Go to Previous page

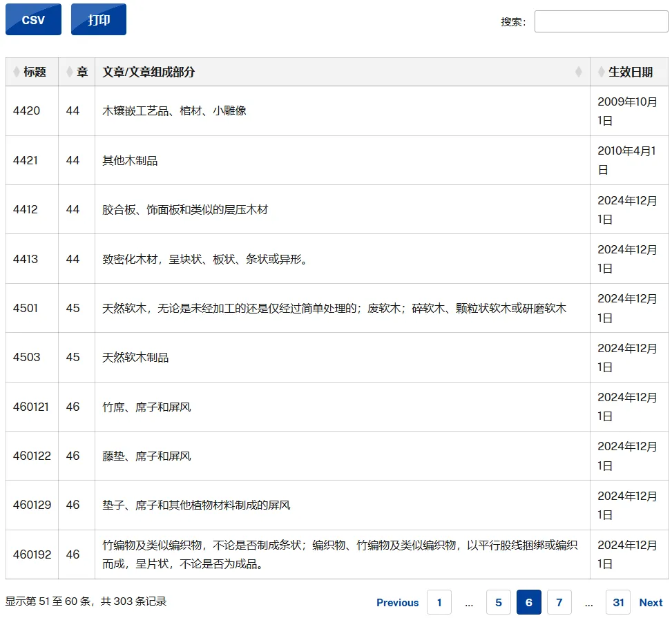(397, 602)
